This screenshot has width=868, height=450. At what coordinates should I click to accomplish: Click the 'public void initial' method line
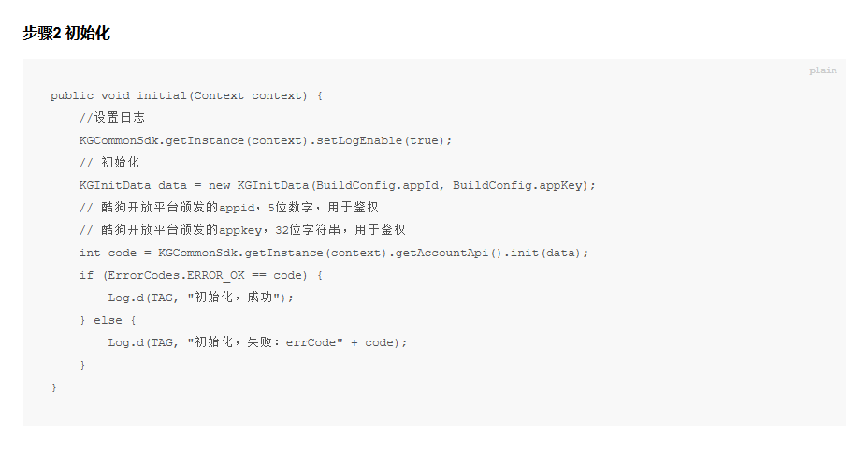(x=186, y=95)
